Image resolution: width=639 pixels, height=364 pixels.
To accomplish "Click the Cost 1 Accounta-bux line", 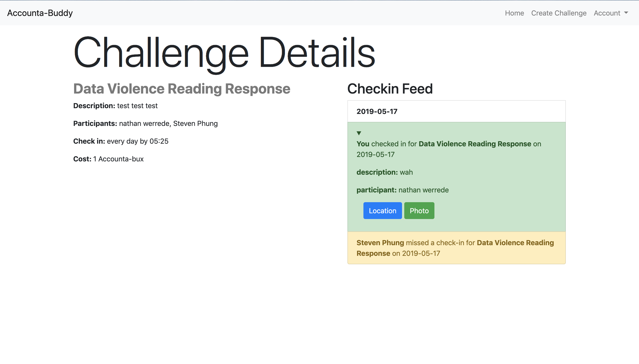I will click(108, 159).
